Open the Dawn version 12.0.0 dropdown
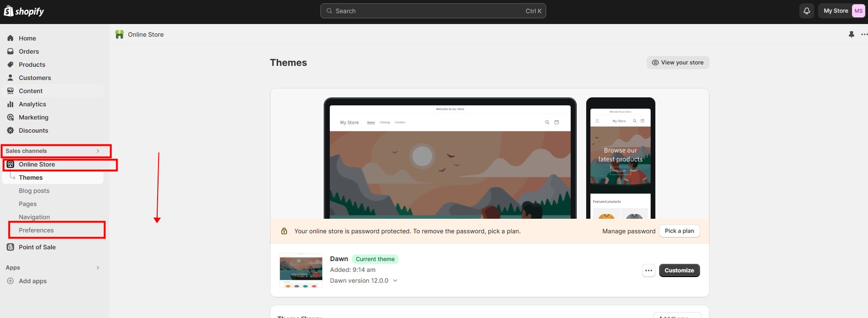 pyautogui.click(x=395, y=280)
